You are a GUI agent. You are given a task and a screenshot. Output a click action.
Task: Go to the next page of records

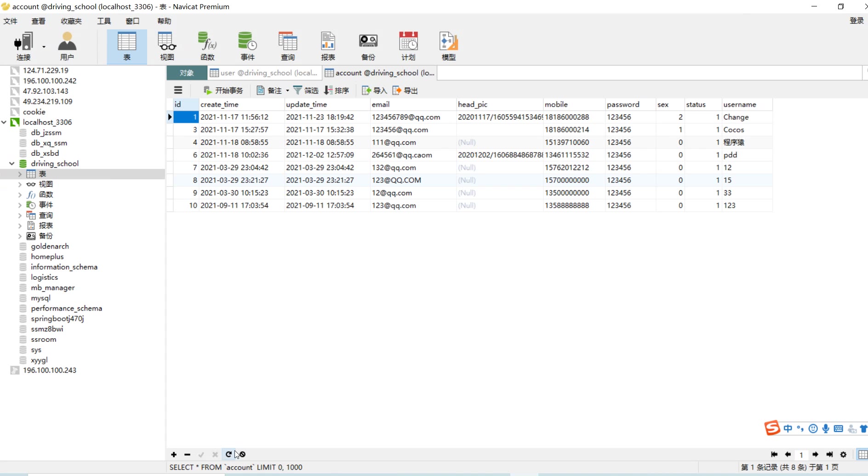coord(815,454)
